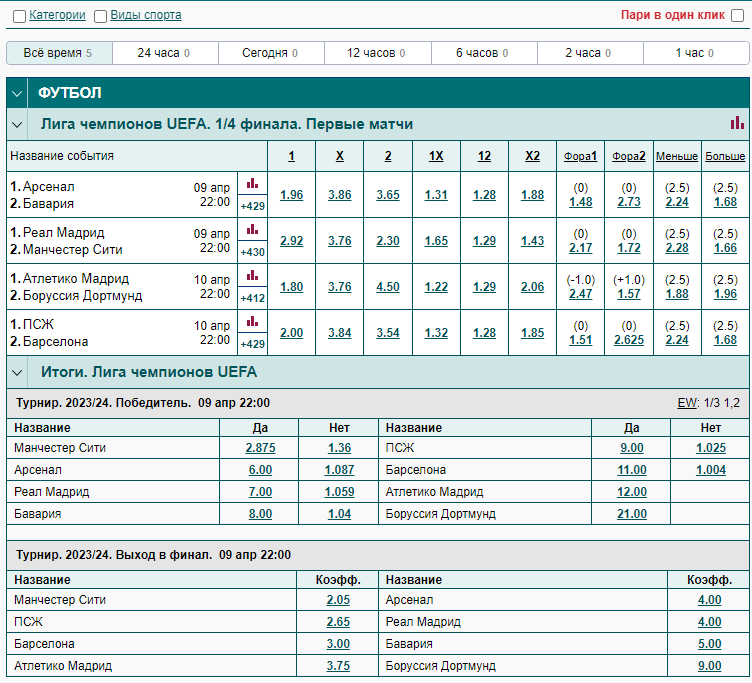This screenshot has width=752, height=683.
Task: Click the EW terms link
Action: click(x=687, y=403)
